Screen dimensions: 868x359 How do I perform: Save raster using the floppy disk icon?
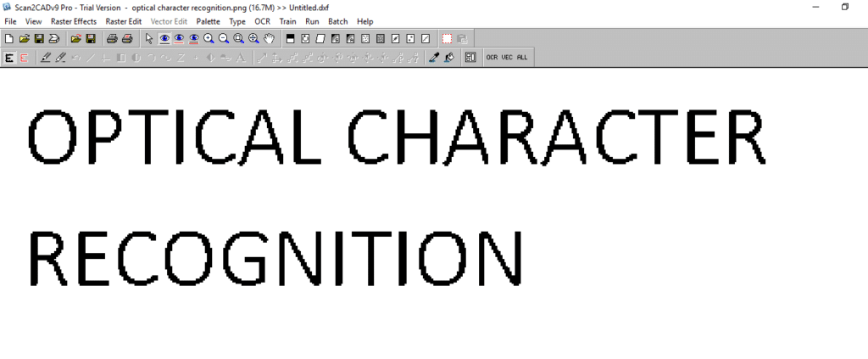point(39,39)
